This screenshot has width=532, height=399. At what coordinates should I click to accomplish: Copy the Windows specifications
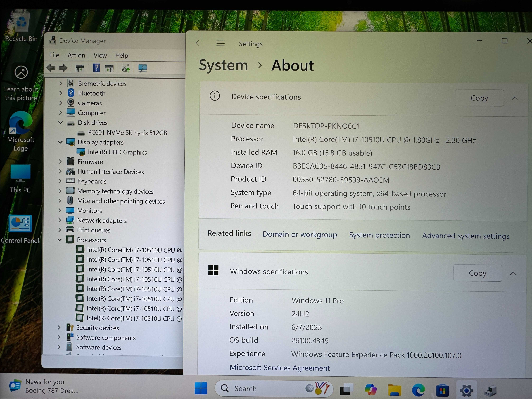pyautogui.click(x=478, y=273)
